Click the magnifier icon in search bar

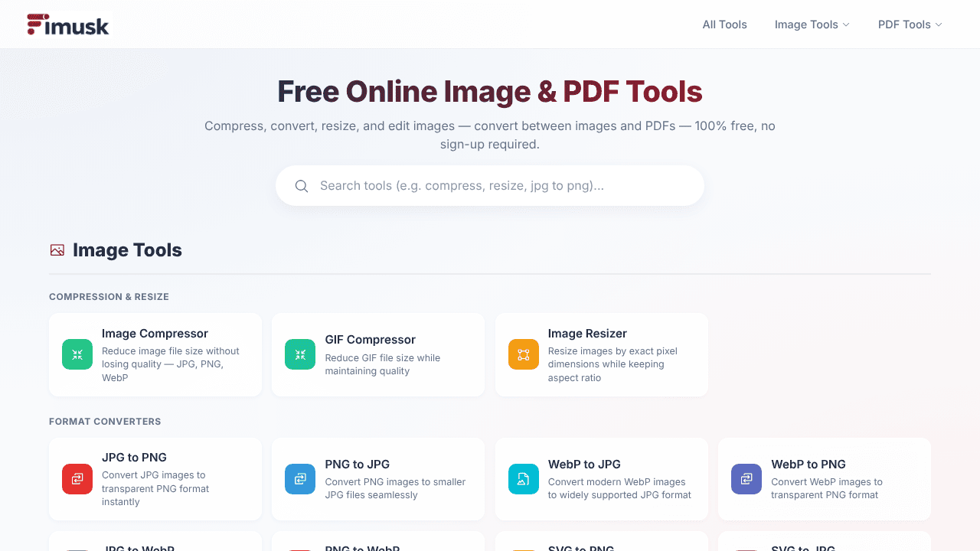302,186
